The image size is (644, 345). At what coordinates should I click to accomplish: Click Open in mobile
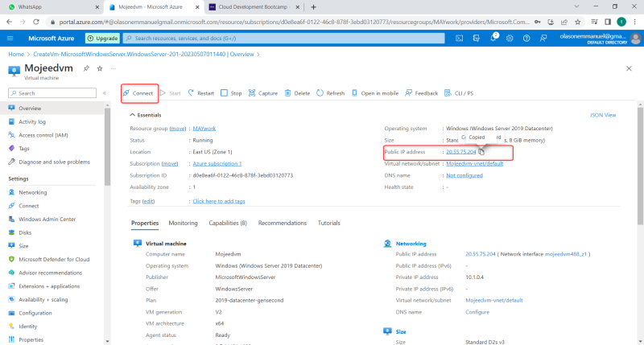click(375, 93)
